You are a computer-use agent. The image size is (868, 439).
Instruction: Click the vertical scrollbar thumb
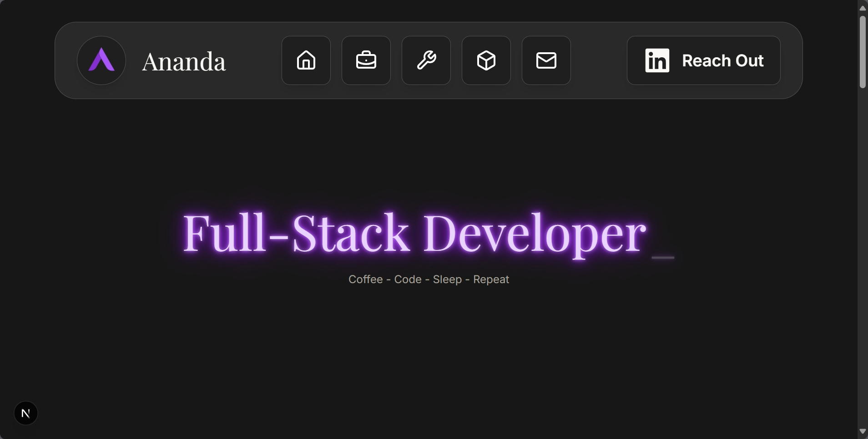tap(863, 52)
